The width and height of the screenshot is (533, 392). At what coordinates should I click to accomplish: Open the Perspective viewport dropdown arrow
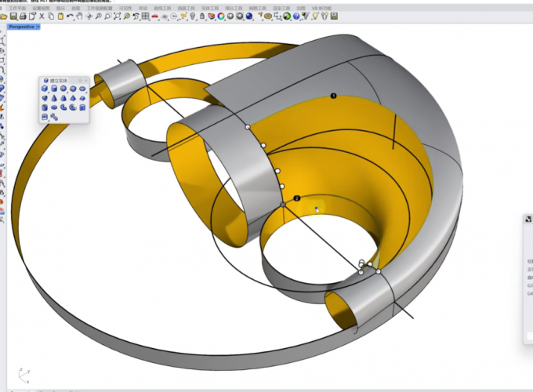[38, 27]
